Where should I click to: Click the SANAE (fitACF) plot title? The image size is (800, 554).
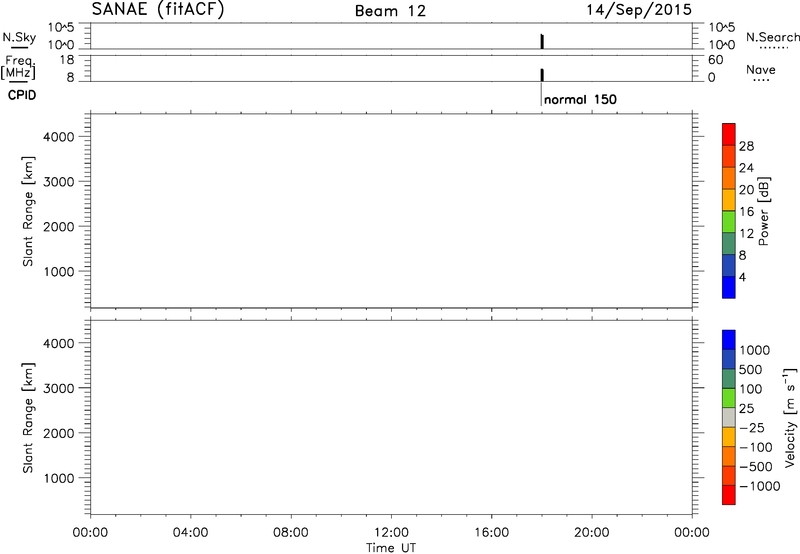click(x=158, y=10)
